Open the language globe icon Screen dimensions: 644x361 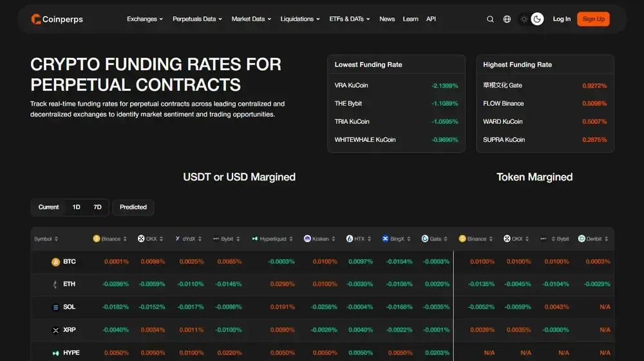point(507,19)
